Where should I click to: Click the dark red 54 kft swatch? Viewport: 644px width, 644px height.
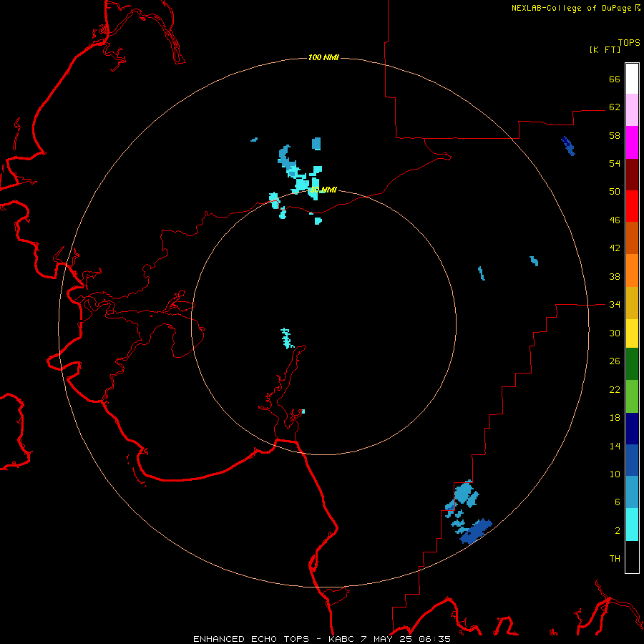point(632,174)
